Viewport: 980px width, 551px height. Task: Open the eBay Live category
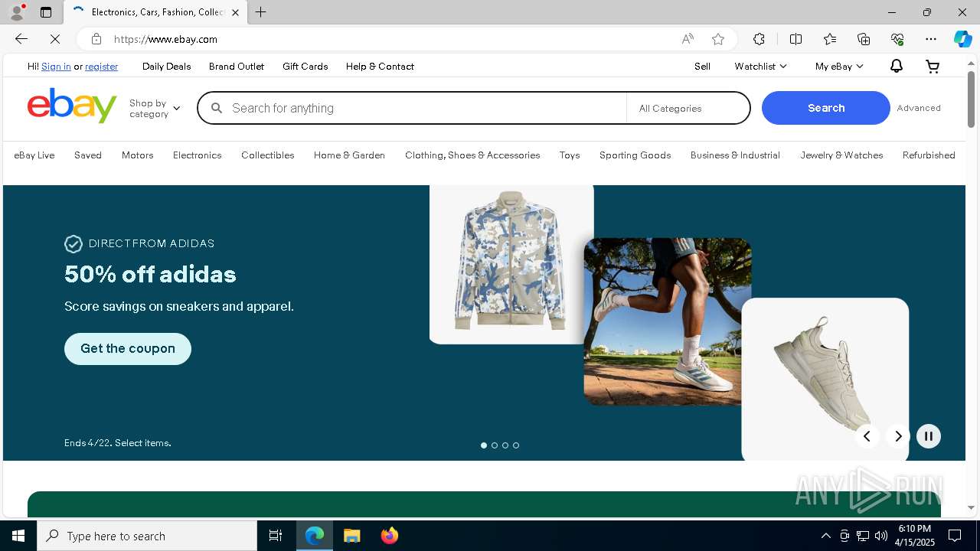click(x=34, y=155)
